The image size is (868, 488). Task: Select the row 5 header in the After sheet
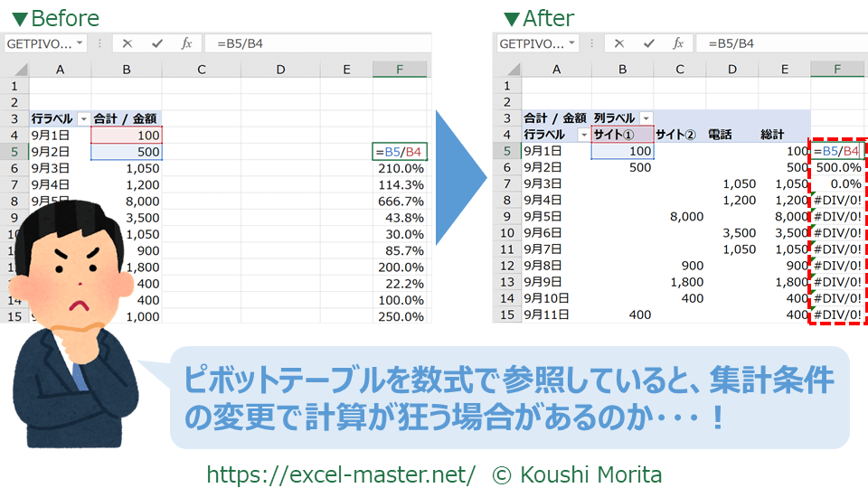click(506, 151)
